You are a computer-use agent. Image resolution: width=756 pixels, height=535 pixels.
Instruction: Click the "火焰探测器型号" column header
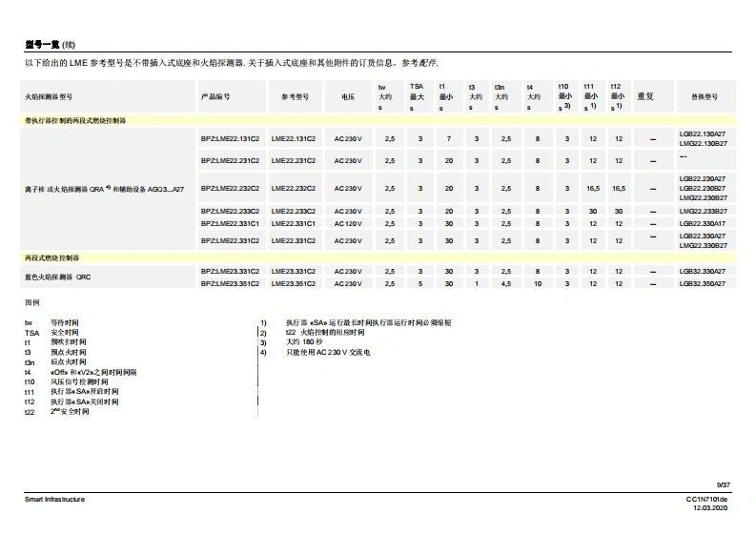[48, 97]
